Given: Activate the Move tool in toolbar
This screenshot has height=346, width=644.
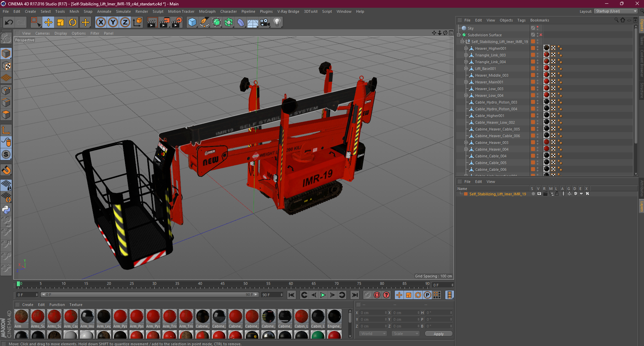Looking at the screenshot, I should click(48, 23).
